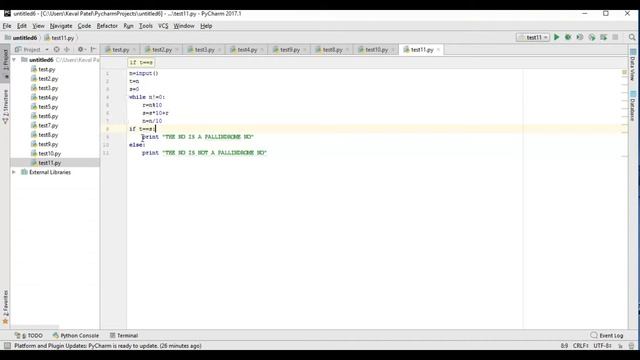This screenshot has height=360, width=640.
Task: Click the 8:9 cursor position indicator
Action: coord(564,346)
